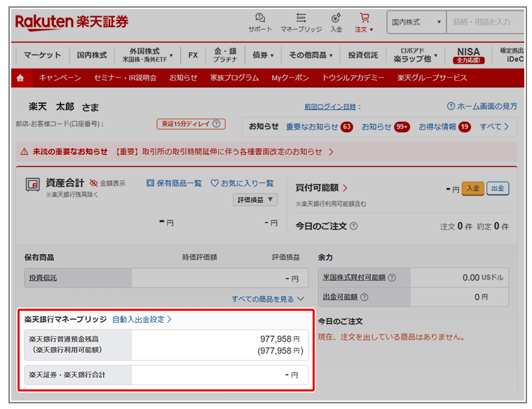The width and height of the screenshot is (532, 409).
Task: Click help icon next to 今日のご注文
Action: coord(353,226)
